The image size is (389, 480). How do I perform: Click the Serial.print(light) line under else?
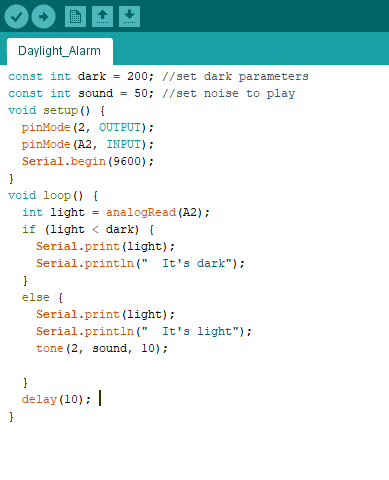pyautogui.click(x=105, y=314)
